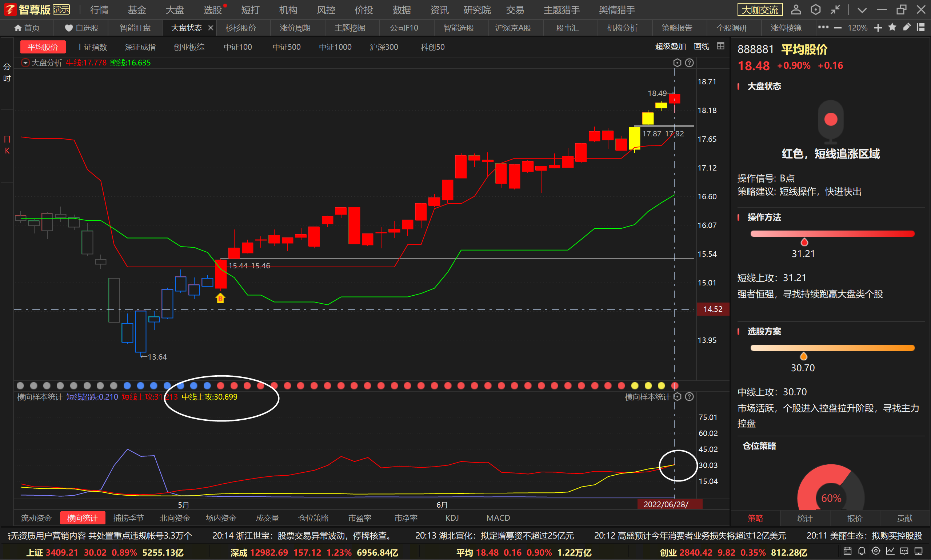Select the 沪深300 index
931x560 pixels.
coord(384,47)
